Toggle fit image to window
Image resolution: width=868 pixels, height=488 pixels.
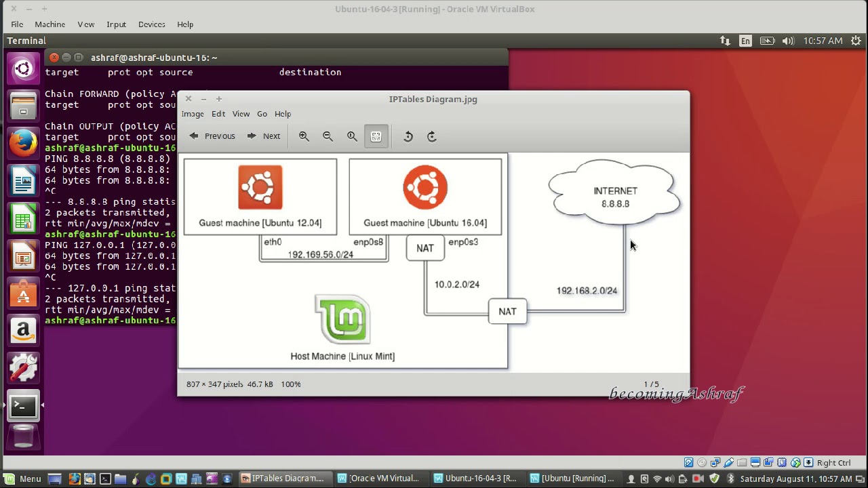(x=376, y=136)
